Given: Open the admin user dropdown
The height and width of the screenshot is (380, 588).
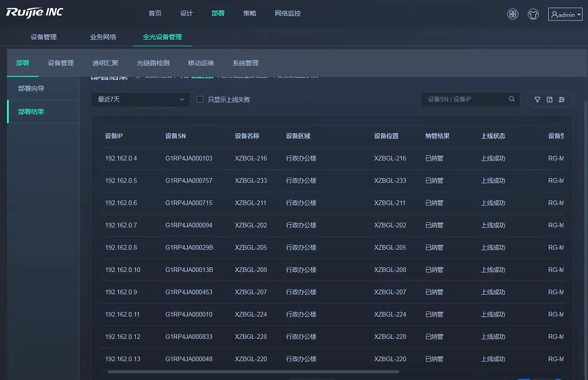Looking at the screenshot, I should pos(565,15).
